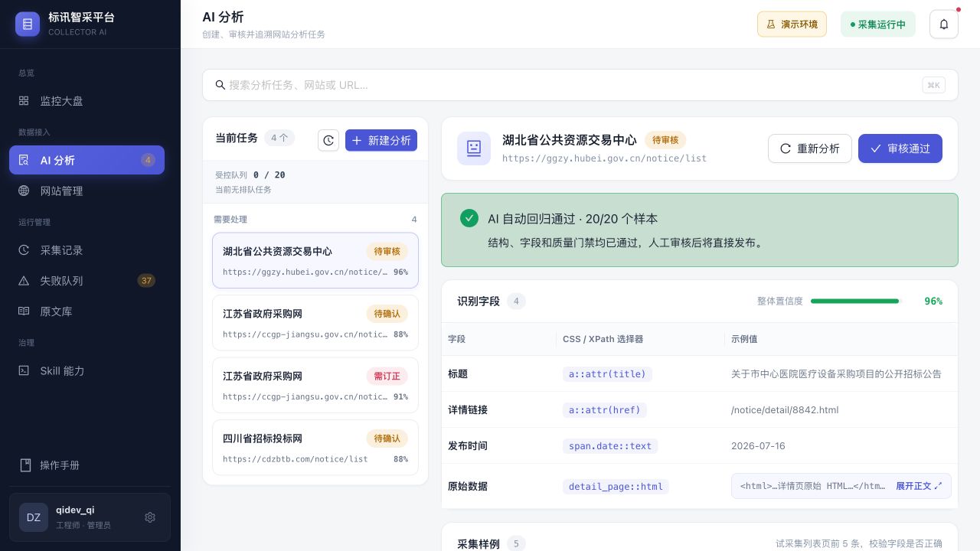Select 江苏省政府采购网 task marked 待确认
Viewport: 980px width, 551px height.
click(x=315, y=323)
